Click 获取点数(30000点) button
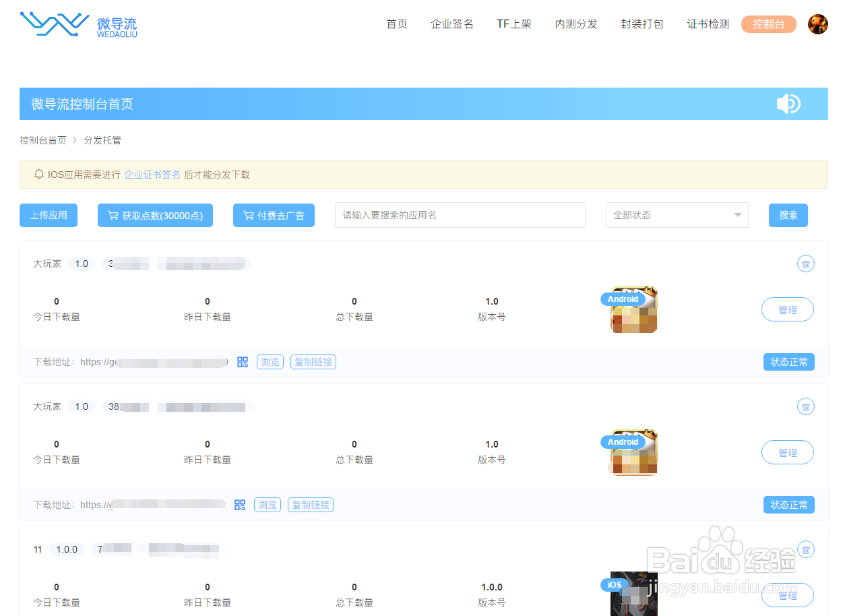The height and width of the screenshot is (616, 843). tap(155, 215)
